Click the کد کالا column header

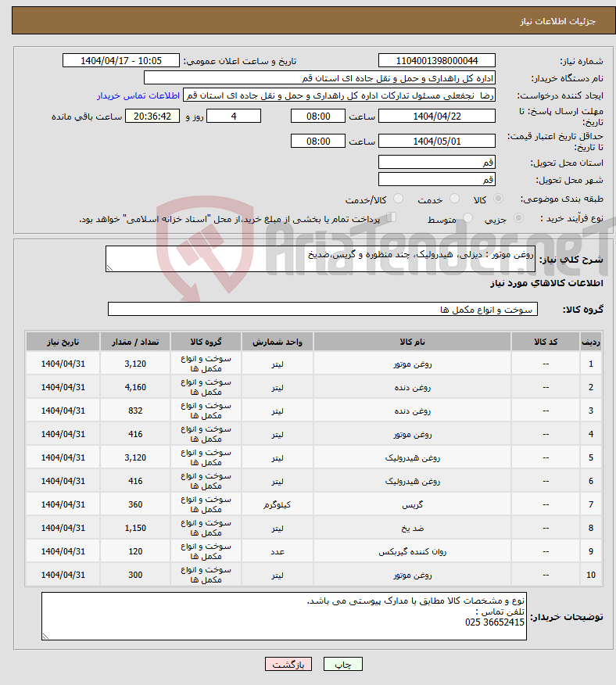click(x=546, y=342)
